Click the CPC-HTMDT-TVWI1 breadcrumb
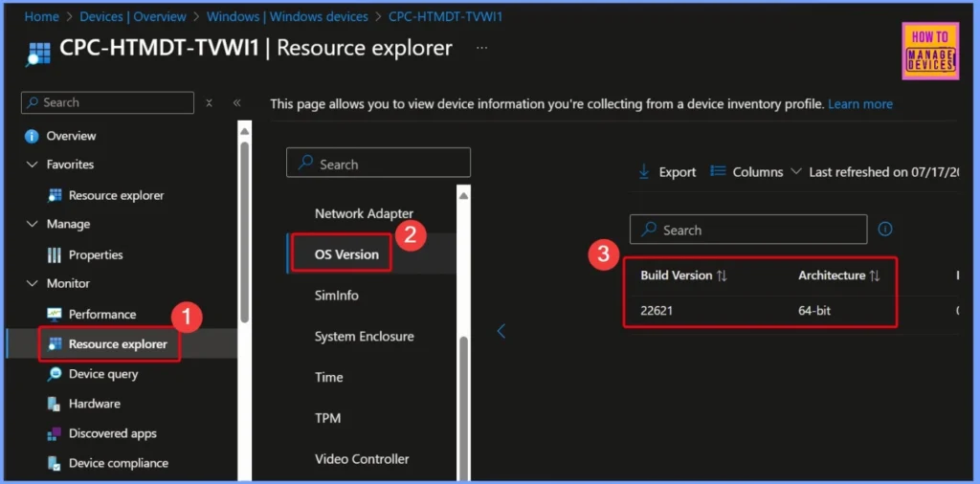The width and height of the screenshot is (980, 484). 446,17
